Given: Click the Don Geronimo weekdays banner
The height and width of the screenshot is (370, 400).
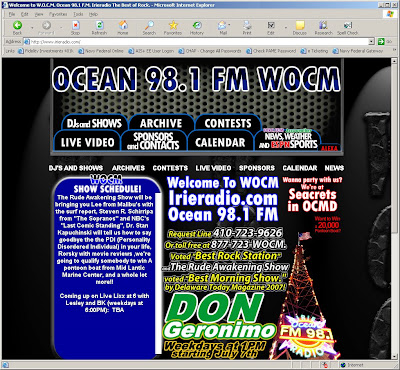Looking at the screenshot, I should pyautogui.click(x=219, y=325).
